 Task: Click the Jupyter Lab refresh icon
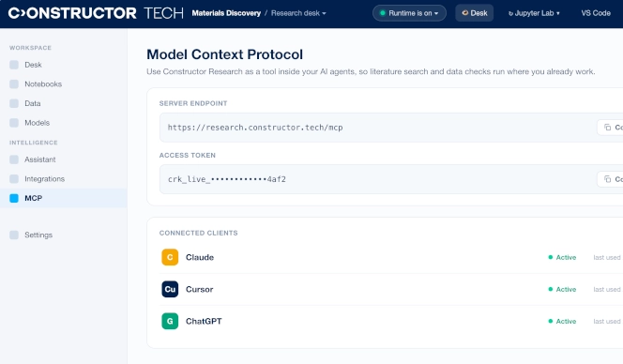pos(510,13)
